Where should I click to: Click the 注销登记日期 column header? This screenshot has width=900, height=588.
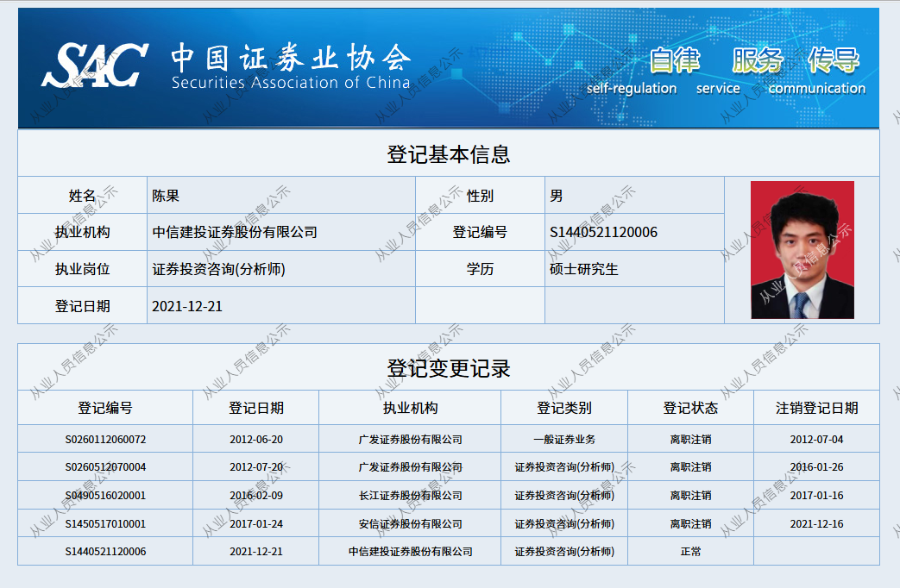pyautogui.click(x=815, y=408)
